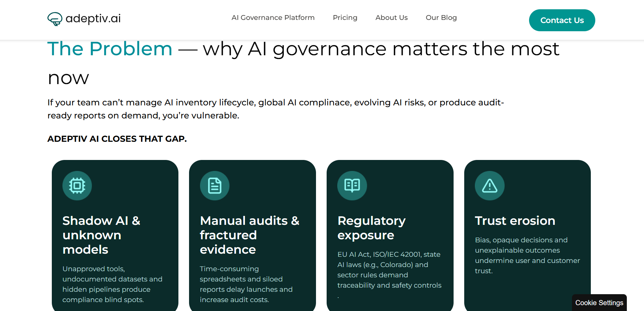
Task: Click the warning triangle icon on Trust erosion card
Action: pos(490,185)
